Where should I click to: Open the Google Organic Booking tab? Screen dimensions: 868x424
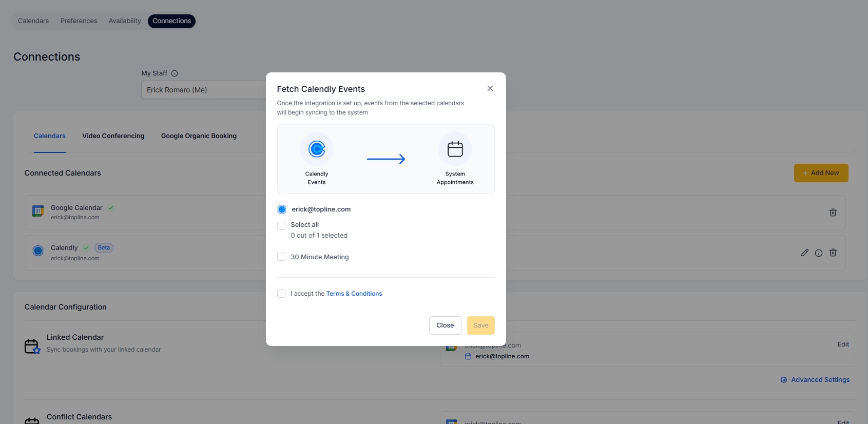point(199,136)
